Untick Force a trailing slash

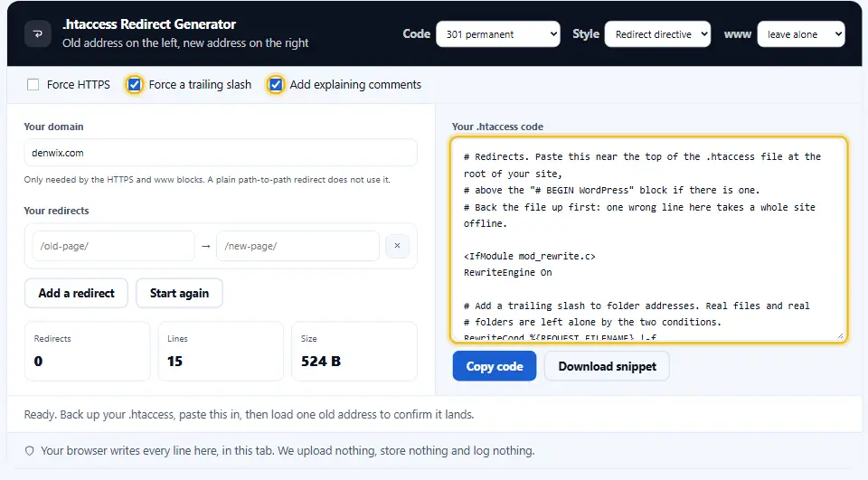point(134,85)
